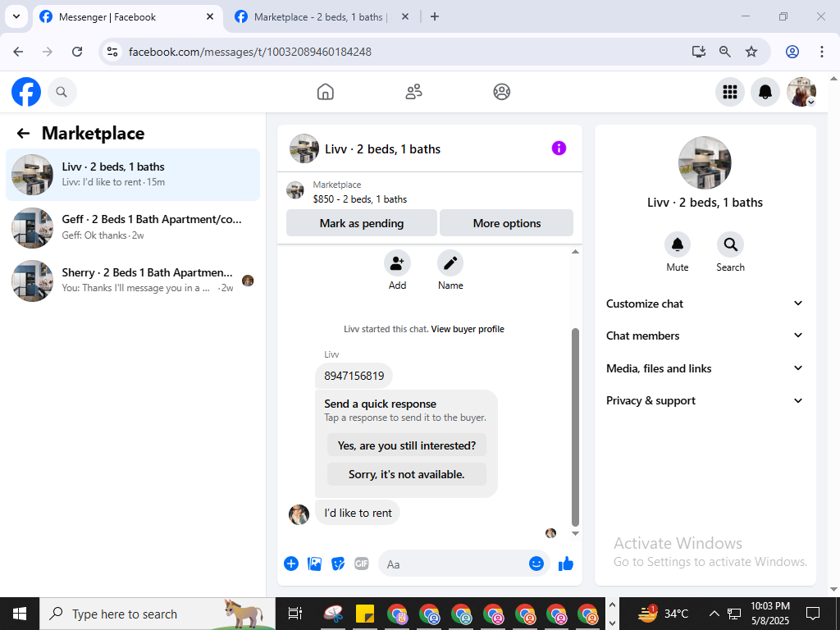This screenshot has height=630, width=840.
Task: Open the Geff apartment conversation
Action: pos(133,228)
